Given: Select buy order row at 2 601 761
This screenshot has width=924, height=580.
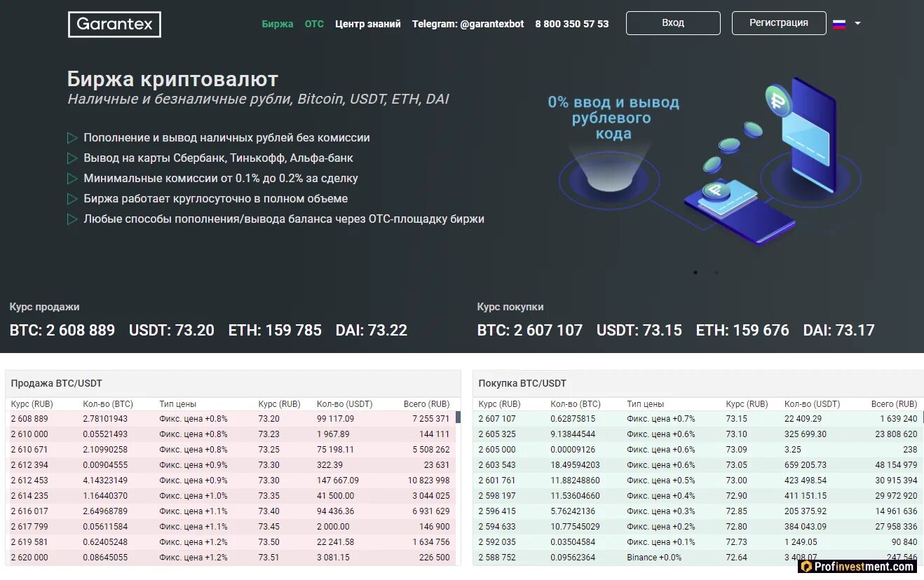Looking at the screenshot, I should point(698,481).
